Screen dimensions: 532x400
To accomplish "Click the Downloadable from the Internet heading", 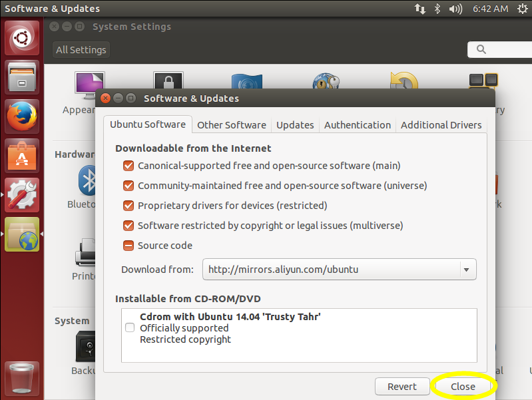I will tap(193, 148).
